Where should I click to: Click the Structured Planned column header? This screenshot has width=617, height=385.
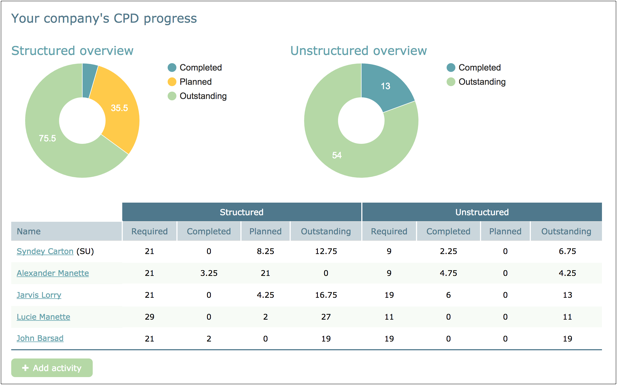265,231
